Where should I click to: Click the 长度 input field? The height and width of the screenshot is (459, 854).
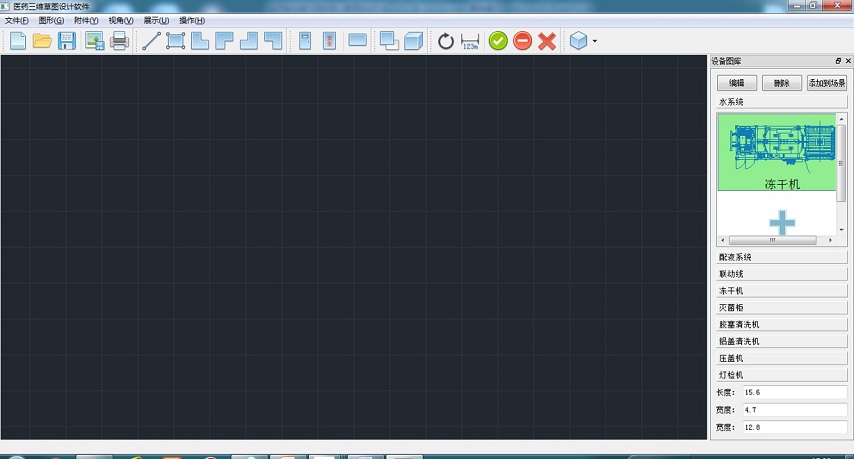click(794, 392)
